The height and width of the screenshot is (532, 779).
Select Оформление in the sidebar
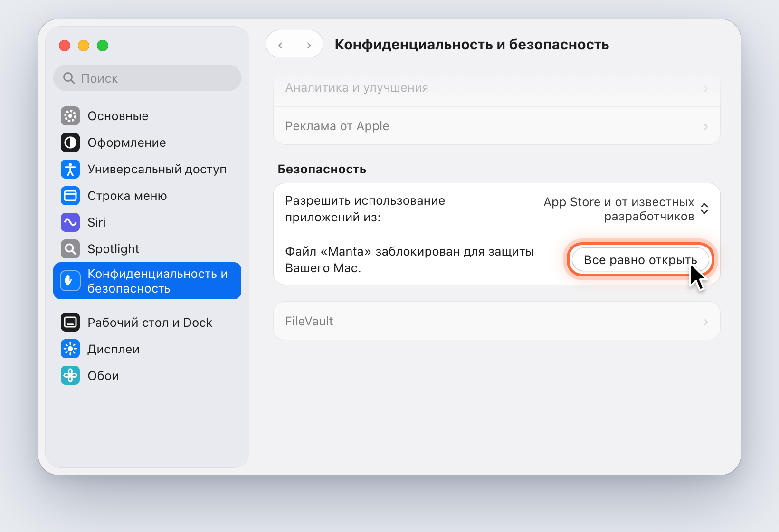147,142
